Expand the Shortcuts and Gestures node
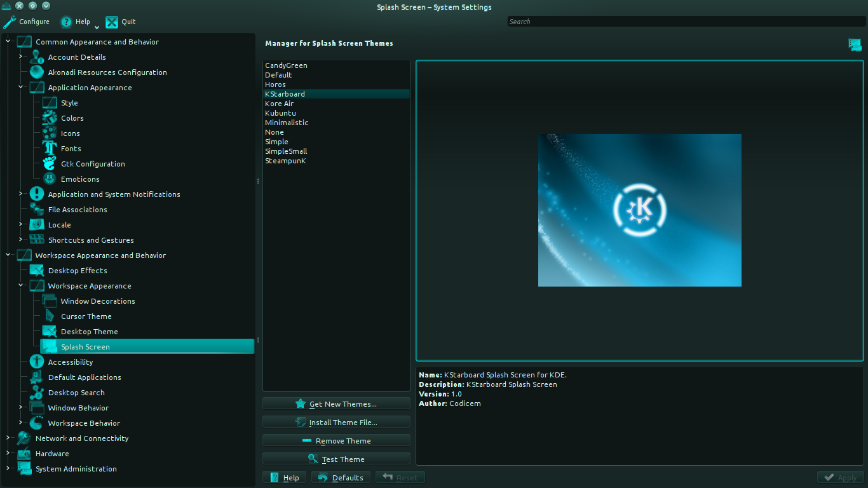868x488 pixels. point(21,240)
